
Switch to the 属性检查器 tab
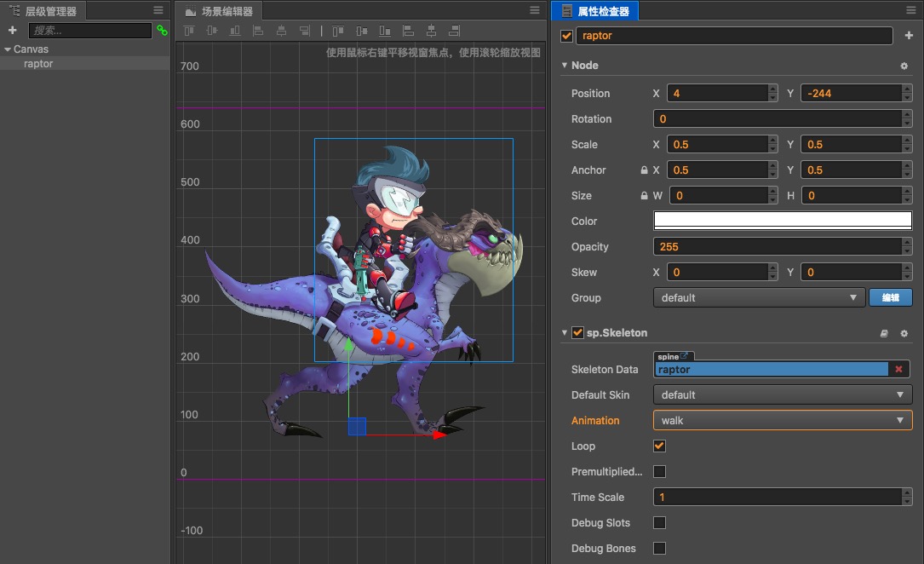(596, 10)
